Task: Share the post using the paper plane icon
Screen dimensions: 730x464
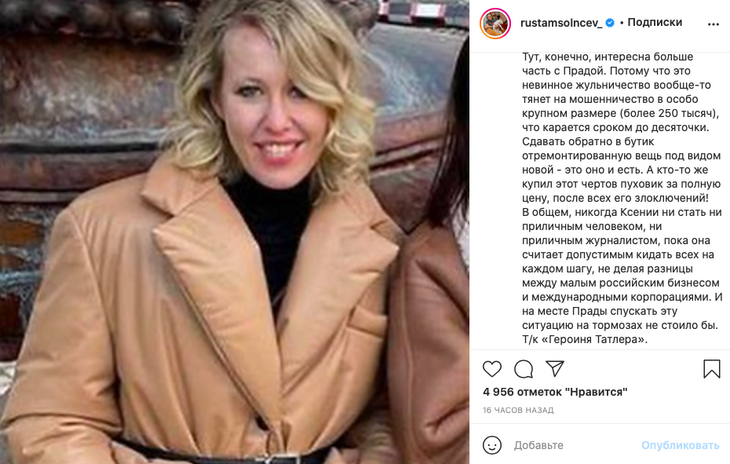Action: [555, 368]
